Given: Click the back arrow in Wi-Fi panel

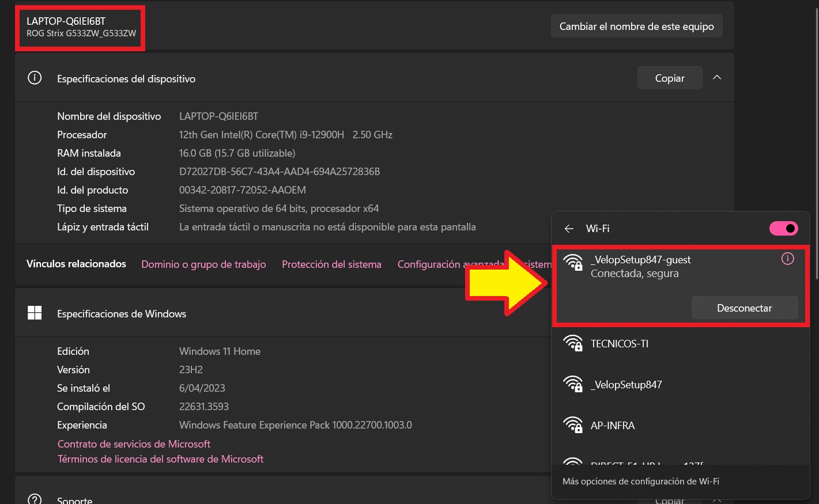Looking at the screenshot, I should [x=569, y=229].
